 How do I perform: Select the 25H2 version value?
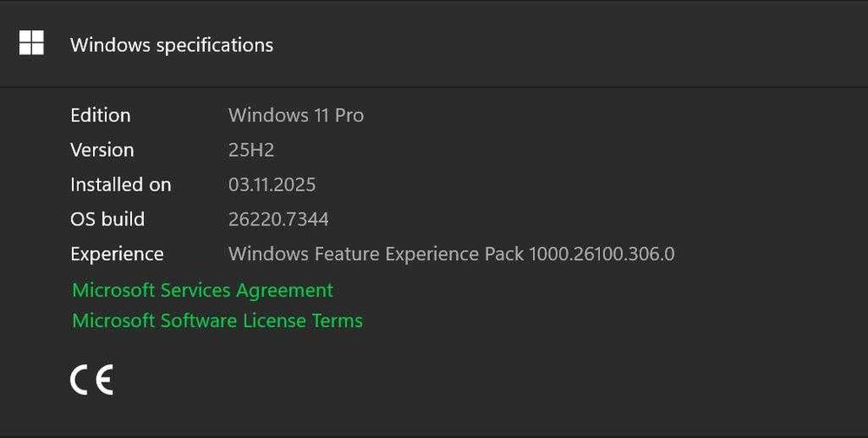[x=251, y=150]
